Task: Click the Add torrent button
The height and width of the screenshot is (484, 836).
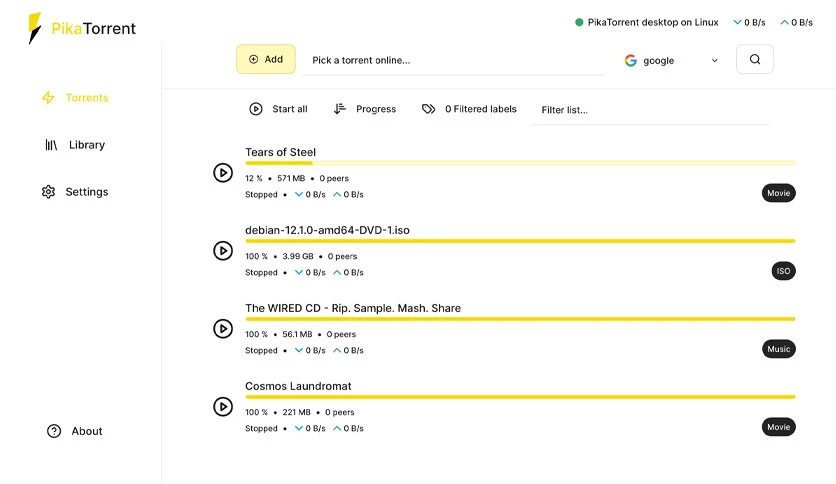Action: [x=266, y=59]
